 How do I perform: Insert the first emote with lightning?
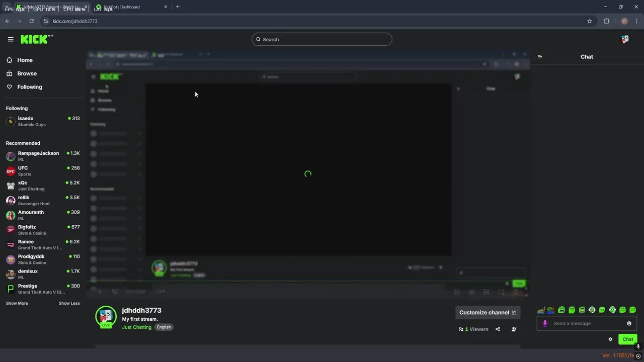[x=541, y=310]
